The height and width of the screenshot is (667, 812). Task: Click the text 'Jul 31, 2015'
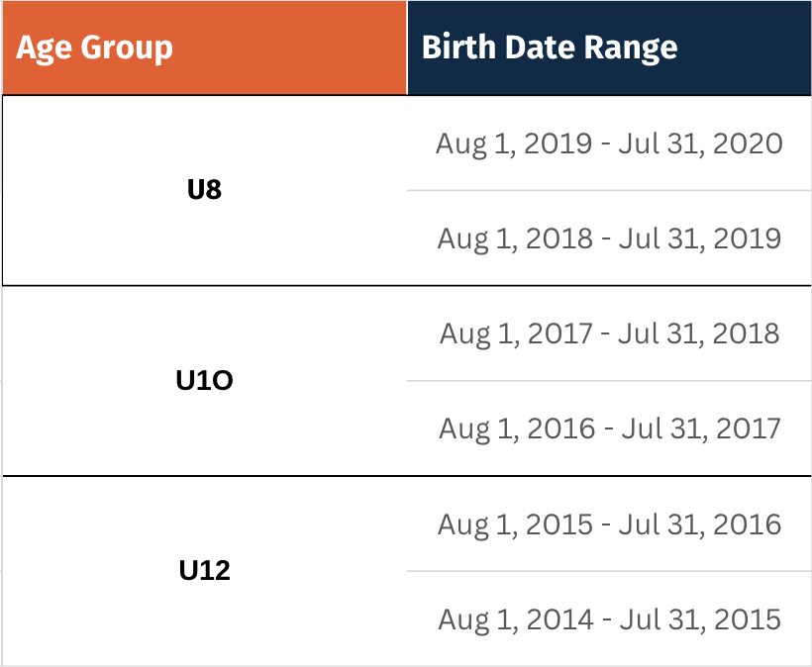point(700,619)
